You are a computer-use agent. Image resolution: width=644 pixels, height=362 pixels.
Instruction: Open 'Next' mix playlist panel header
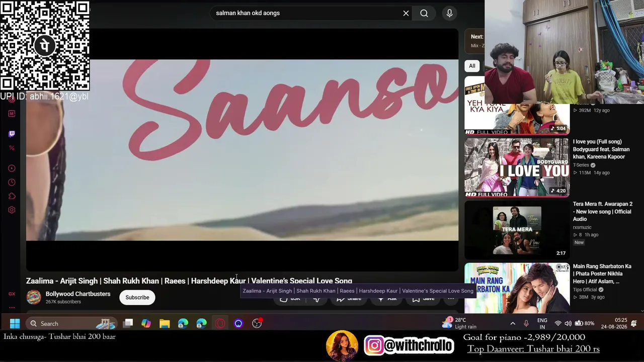(x=475, y=41)
